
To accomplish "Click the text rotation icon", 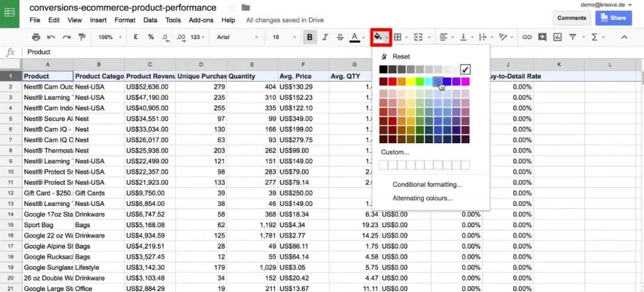I will [502, 37].
